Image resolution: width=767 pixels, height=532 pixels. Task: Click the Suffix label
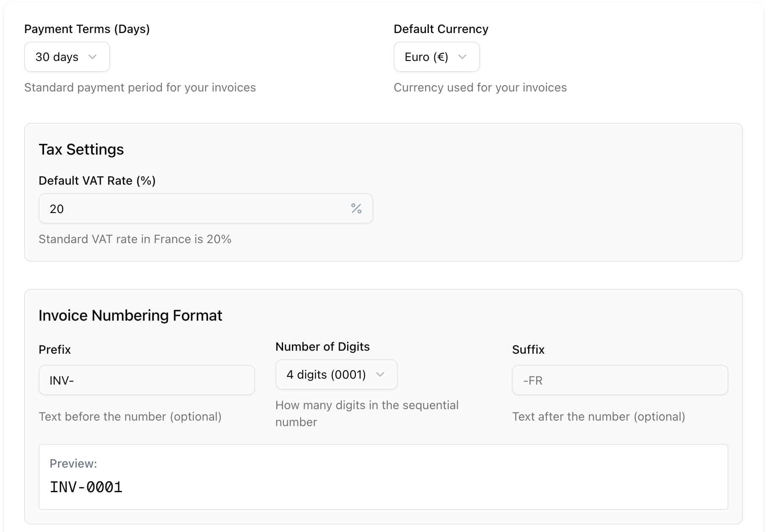[528, 350]
